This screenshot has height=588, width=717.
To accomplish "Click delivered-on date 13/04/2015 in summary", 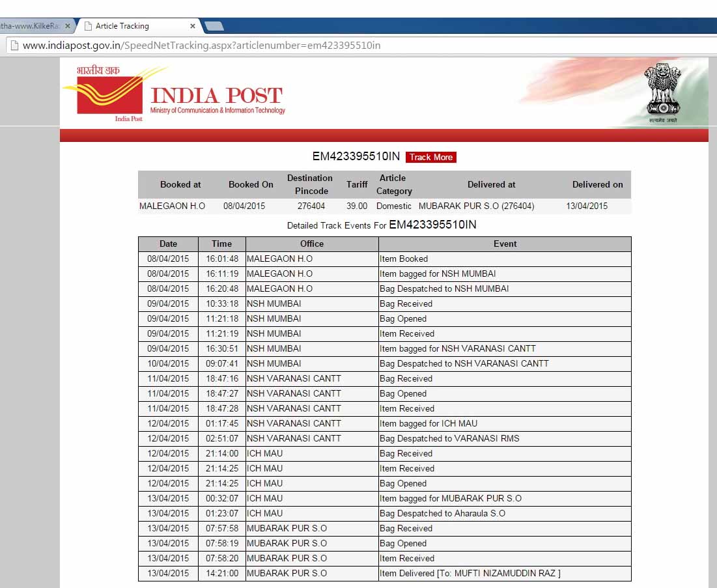I will pyautogui.click(x=587, y=206).
